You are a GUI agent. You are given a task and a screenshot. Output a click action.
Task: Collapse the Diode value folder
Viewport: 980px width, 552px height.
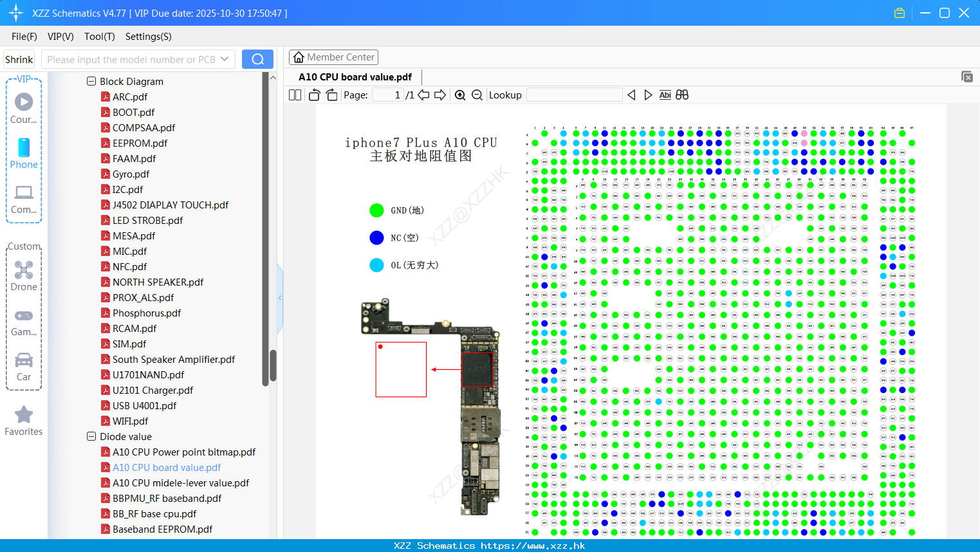tap(91, 436)
